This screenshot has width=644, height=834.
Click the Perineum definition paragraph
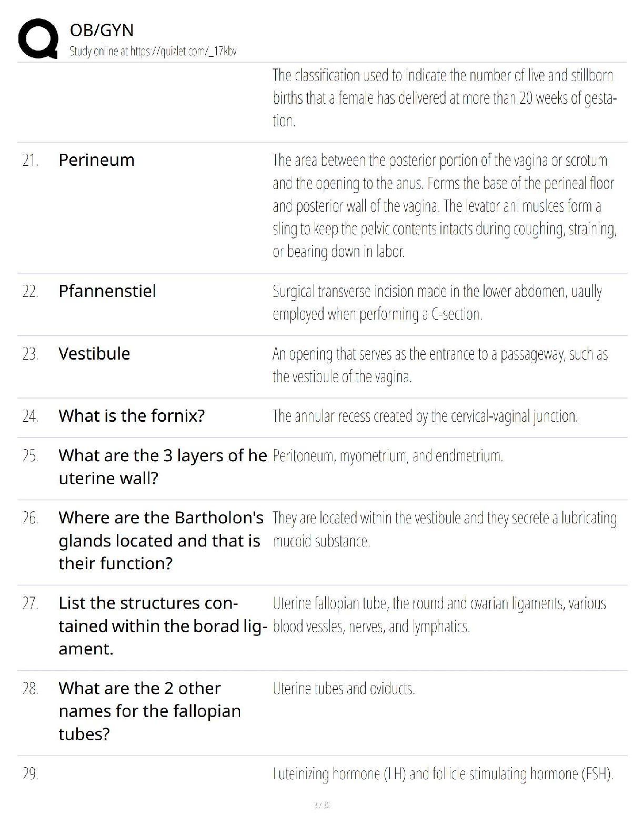pyautogui.click(x=444, y=206)
